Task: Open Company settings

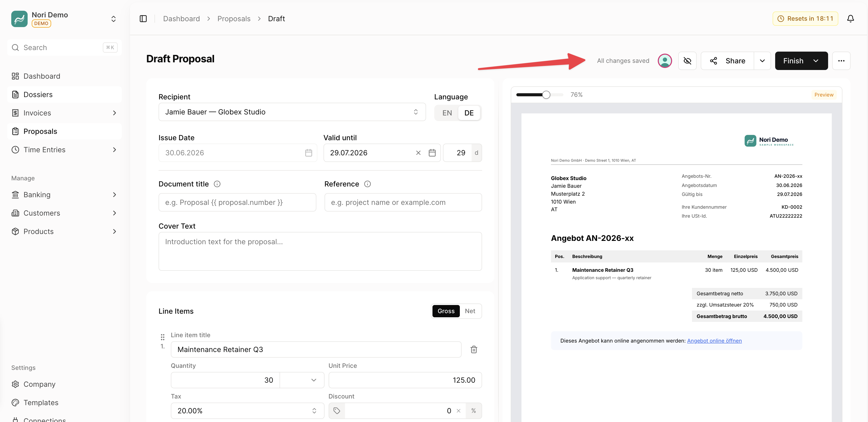Action: 64,384
